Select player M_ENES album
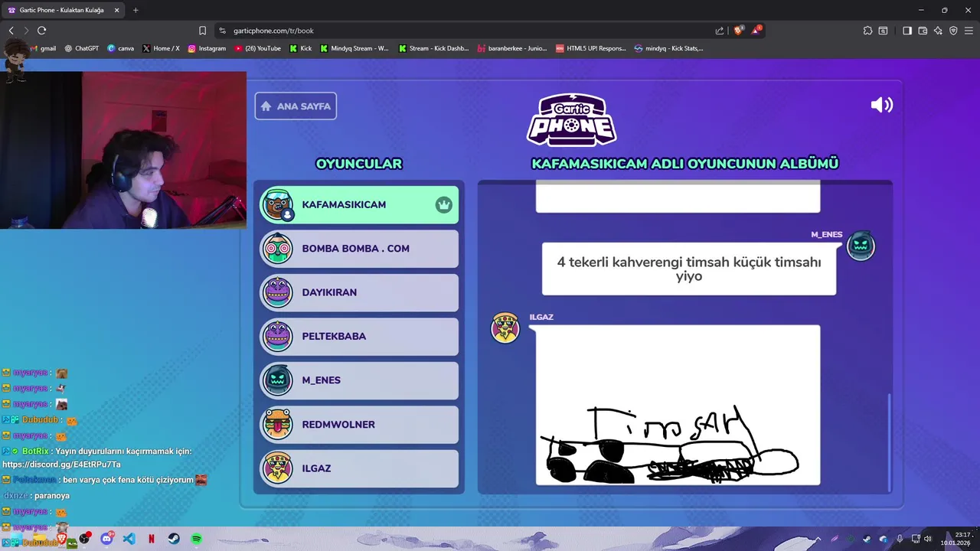Image resolution: width=980 pixels, height=551 pixels. click(x=359, y=380)
